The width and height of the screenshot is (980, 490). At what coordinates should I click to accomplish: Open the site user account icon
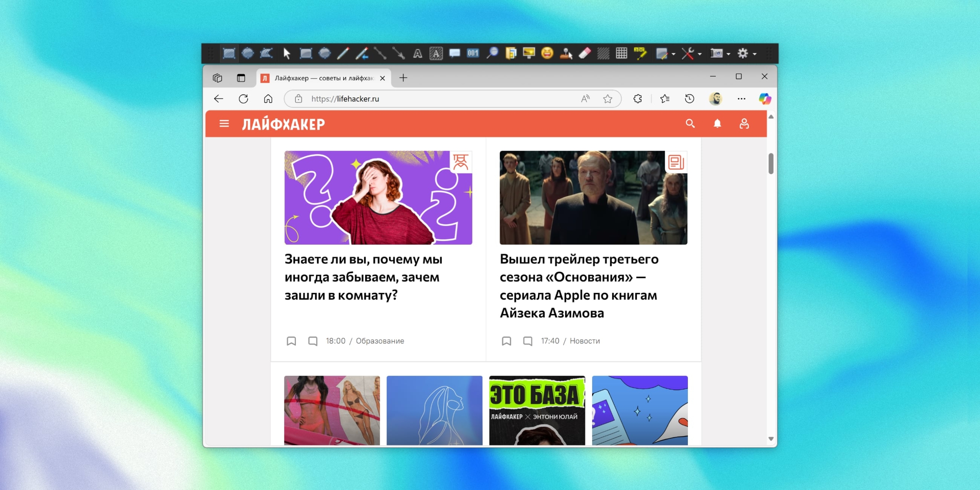(x=744, y=124)
